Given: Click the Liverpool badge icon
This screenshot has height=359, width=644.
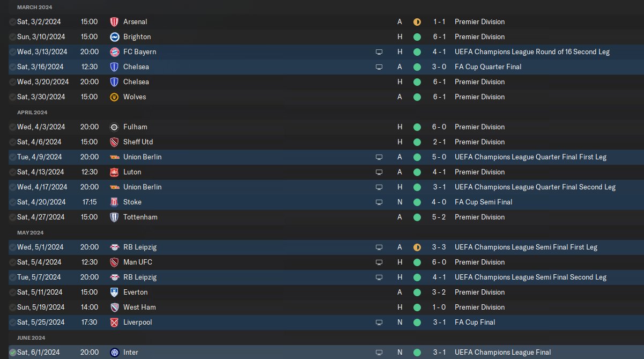Looking at the screenshot, I should 114,323.
